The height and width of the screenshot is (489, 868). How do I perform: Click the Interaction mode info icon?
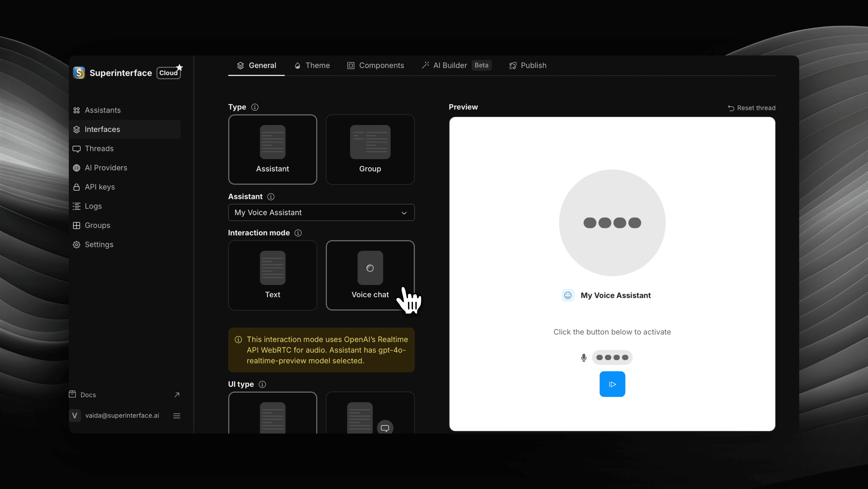pyautogui.click(x=298, y=233)
